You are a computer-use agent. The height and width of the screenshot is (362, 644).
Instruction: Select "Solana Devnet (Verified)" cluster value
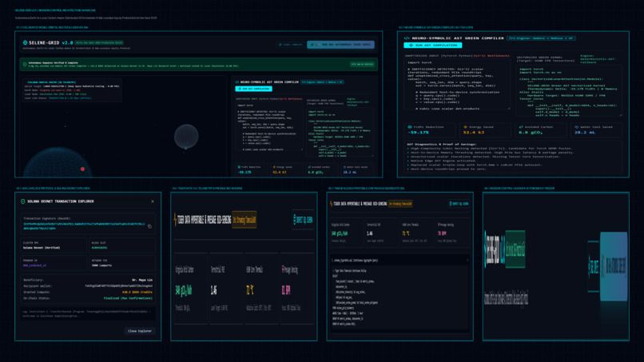click(42, 248)
